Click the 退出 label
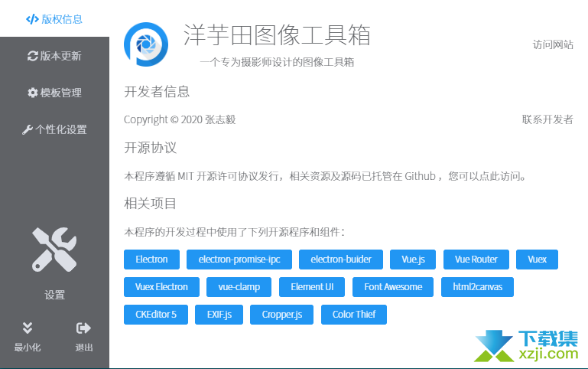Screen dimensions: 588x369 pos(83,348)
